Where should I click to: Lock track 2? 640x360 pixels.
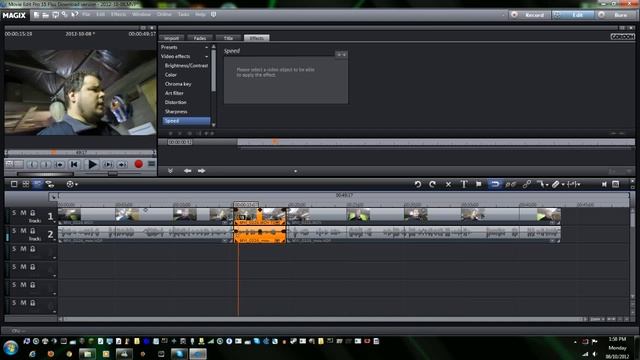click(33, 231)
